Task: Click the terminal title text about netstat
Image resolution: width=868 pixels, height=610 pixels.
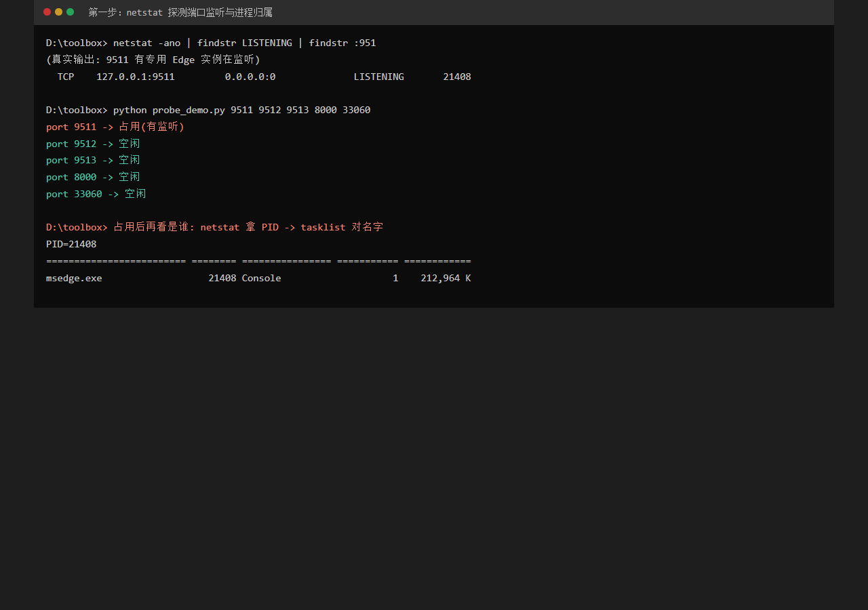Action: coord(180,12)
